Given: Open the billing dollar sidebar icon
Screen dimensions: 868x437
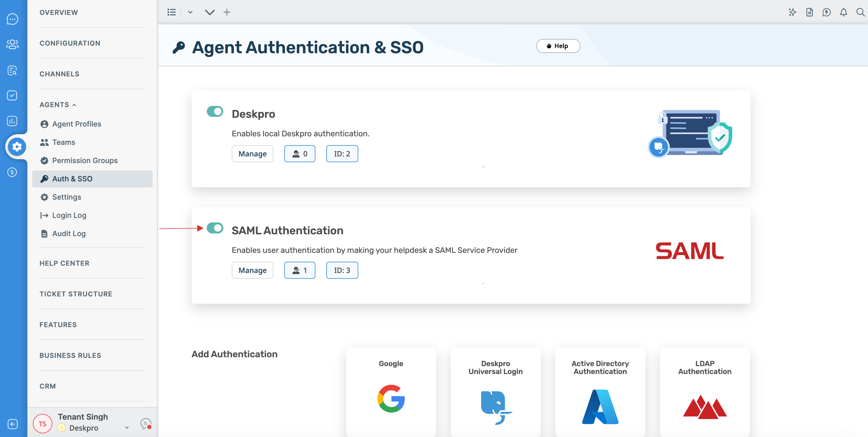Looking at the screenshot, I should pyautogui.click(x=12, y=172).
